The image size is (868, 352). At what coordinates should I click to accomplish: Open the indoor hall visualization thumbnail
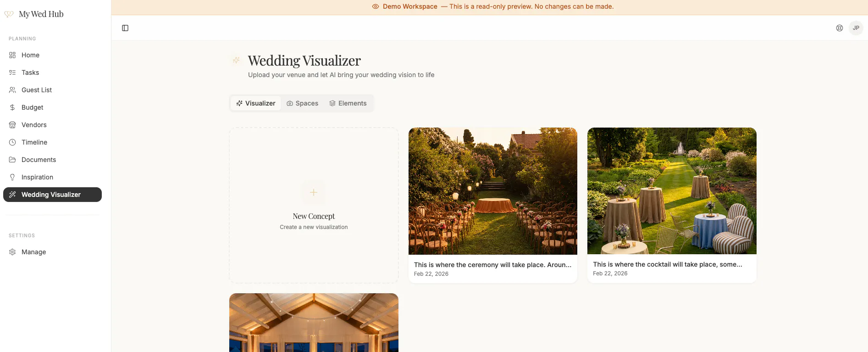(314, 323)
